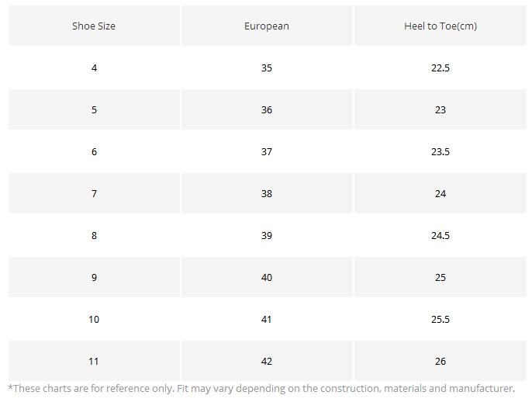Select the 23.5 cm measurement cell

click(440, 151)
